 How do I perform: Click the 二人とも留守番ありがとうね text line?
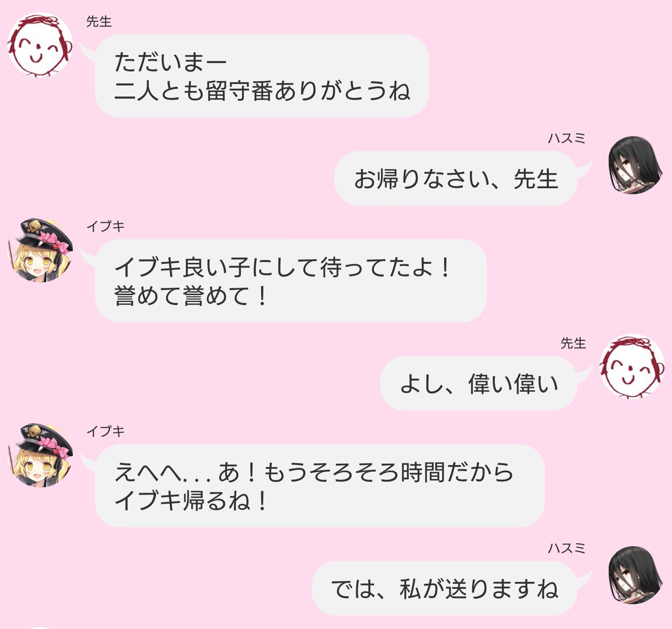pos(262,91)
